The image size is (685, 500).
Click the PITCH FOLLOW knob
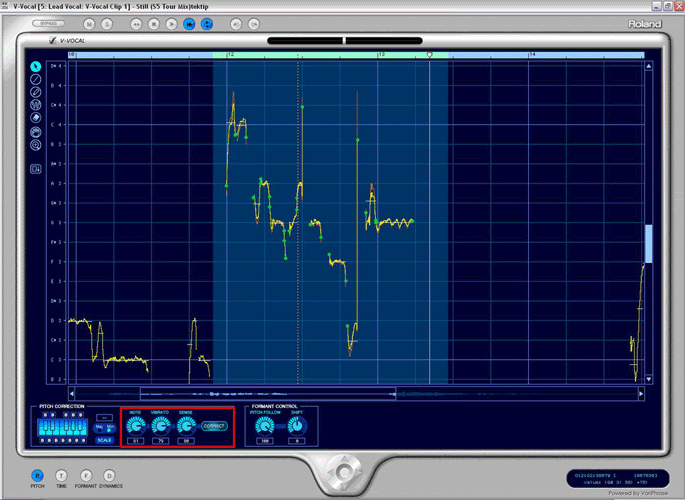tap(265, 426)
